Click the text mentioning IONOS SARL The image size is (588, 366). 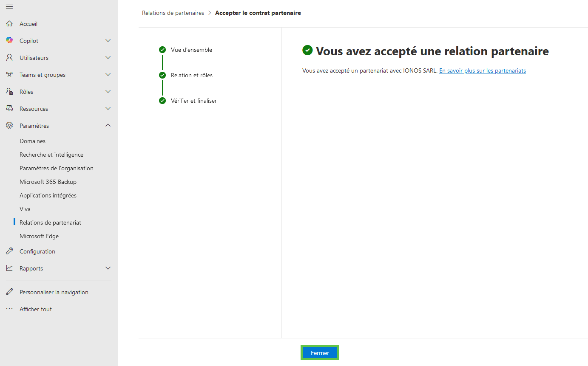370,70
